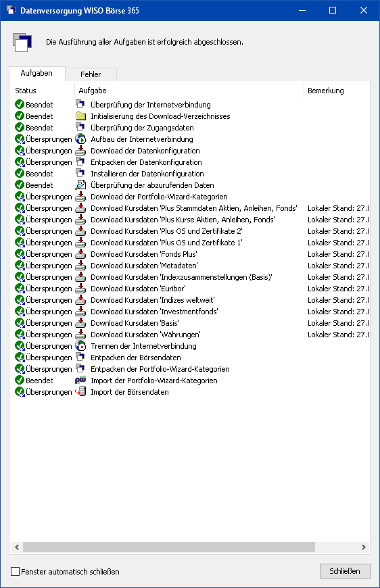Viewport: 380px width, 588px height.
Task: Click 'Beendet' status for 'Installieren der Datenkonfiguration'
Action: (x=39, y=174)
